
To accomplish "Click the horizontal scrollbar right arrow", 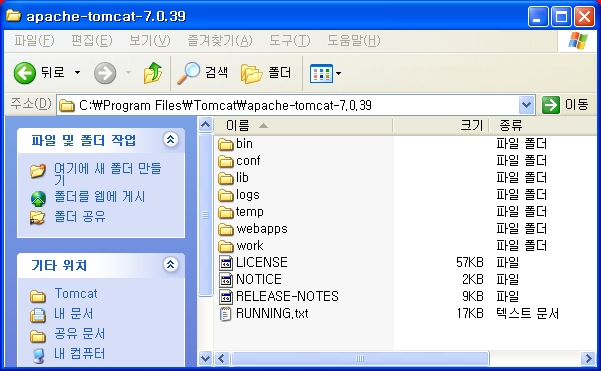I will 588,359.
